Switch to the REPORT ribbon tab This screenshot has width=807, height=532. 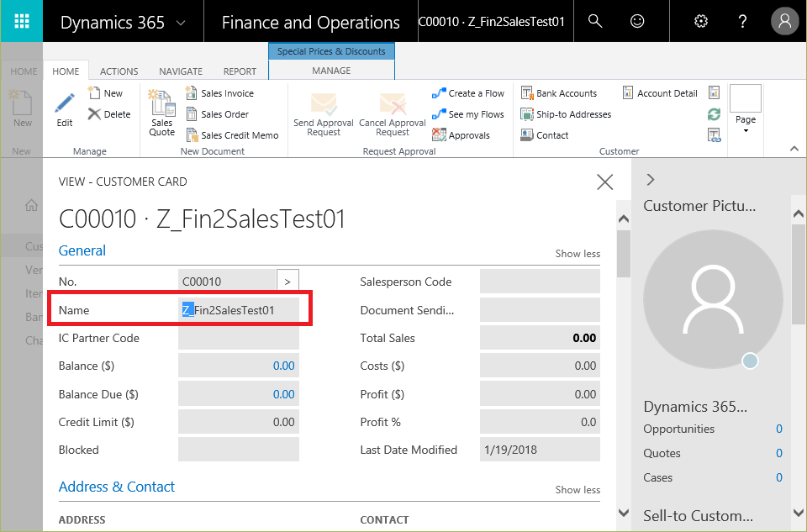click(x=240, y=71)
